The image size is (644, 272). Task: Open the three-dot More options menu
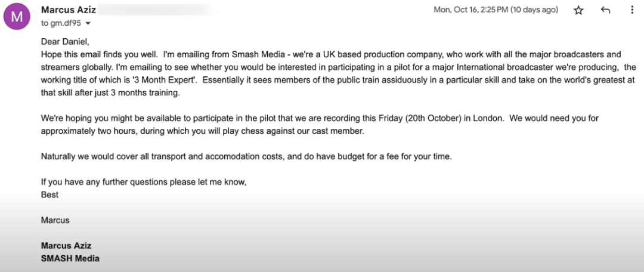(x=632, y=10)
